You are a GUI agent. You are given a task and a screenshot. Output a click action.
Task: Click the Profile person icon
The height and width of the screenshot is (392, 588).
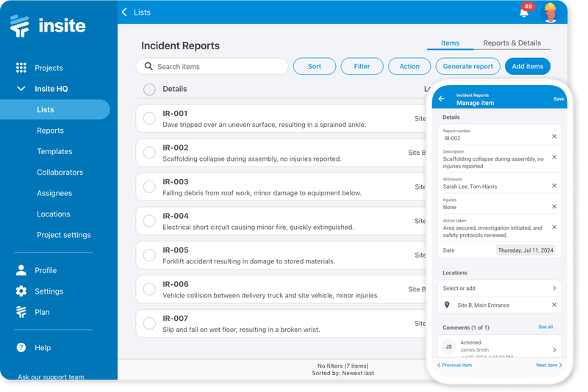tap(21, 270)
